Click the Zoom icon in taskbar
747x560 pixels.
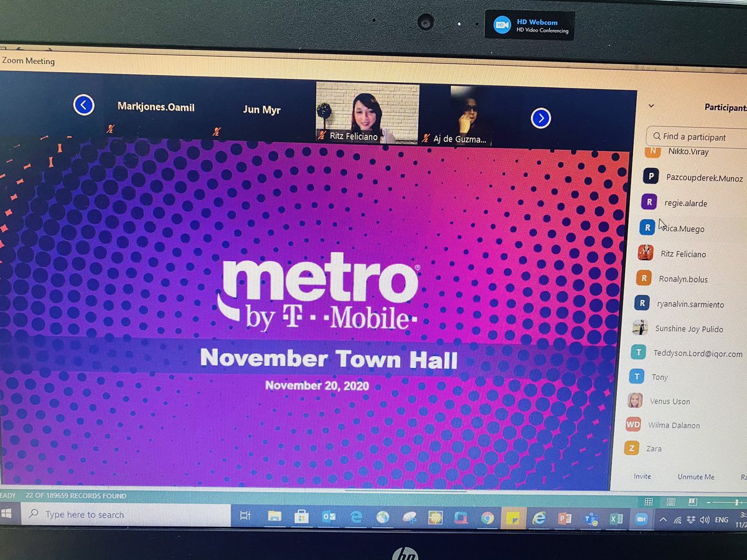[641, 520]
